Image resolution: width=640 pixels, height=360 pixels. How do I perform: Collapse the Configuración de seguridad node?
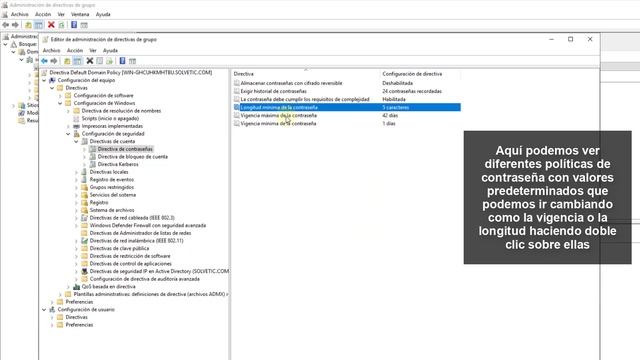tap(68, 134)
